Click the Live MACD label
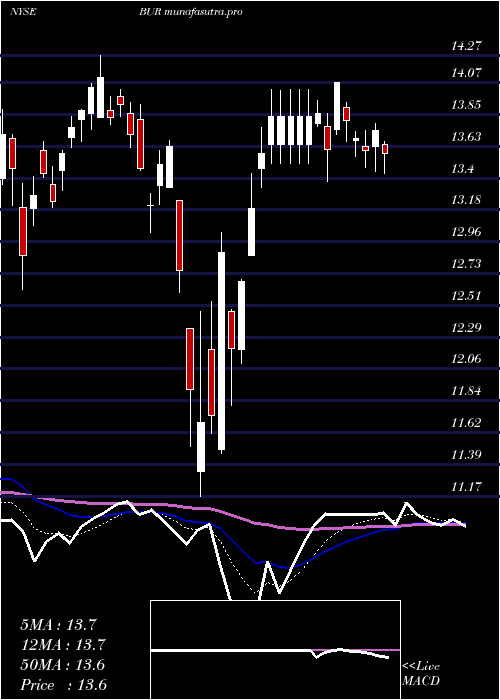500x700 pixels. tap(421, 674)
